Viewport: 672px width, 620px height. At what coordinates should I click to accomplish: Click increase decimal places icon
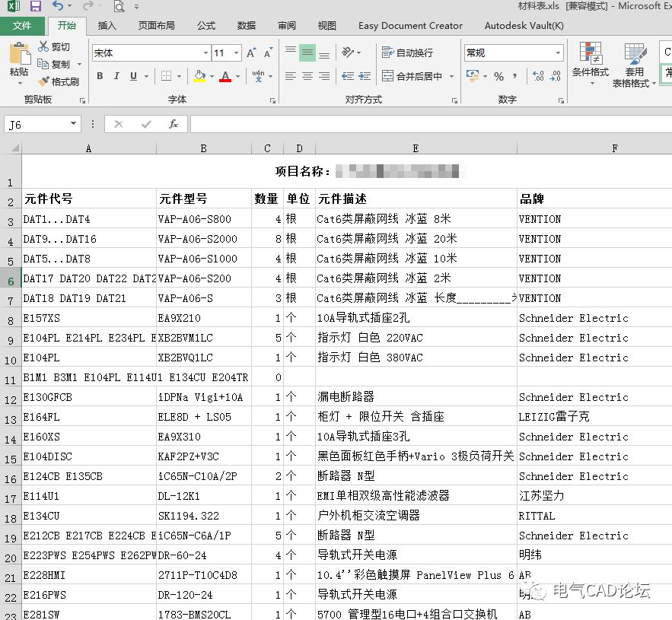coord(538,76)
